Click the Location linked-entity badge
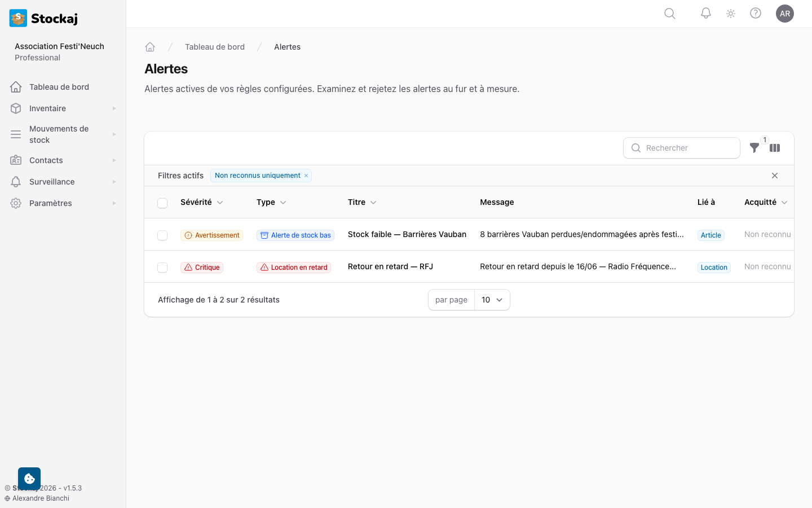The image size is (812, 508). coord(714,268)
